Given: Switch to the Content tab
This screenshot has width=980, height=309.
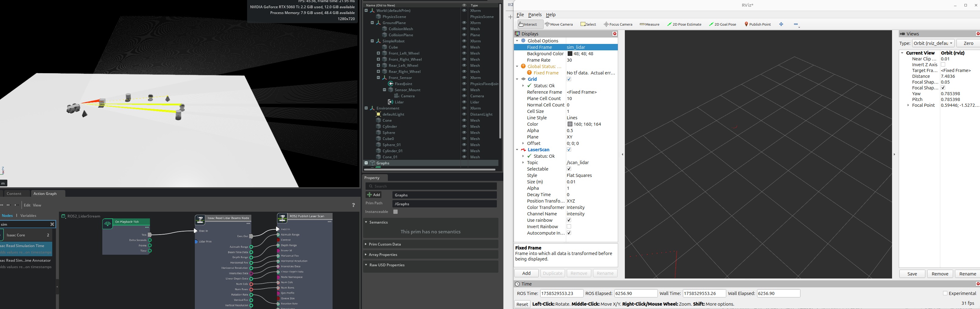Looking at the screenshot, I should (14, 194).
